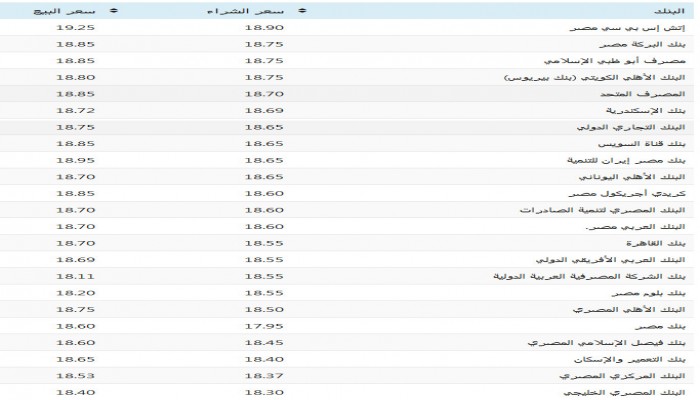The height and width of the screenshot is (400, 700).
Task: Select sell price 18.85 in بنك البركة مصر row
Action: pos(75,44)
